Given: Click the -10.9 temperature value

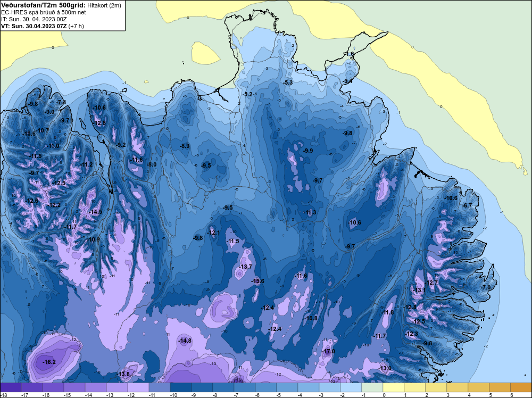Looking at the screenshot, I should pos(93,239).
